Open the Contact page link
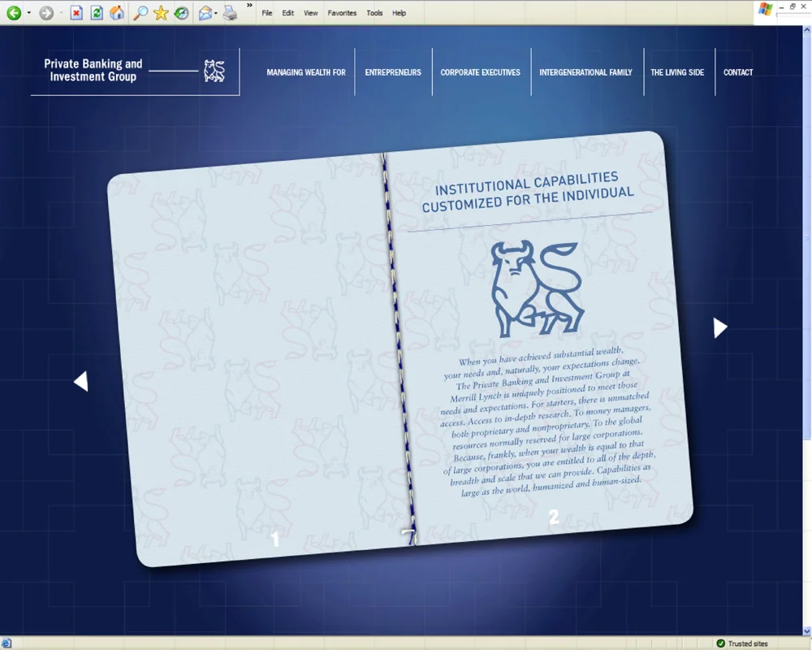 [738, 72]
